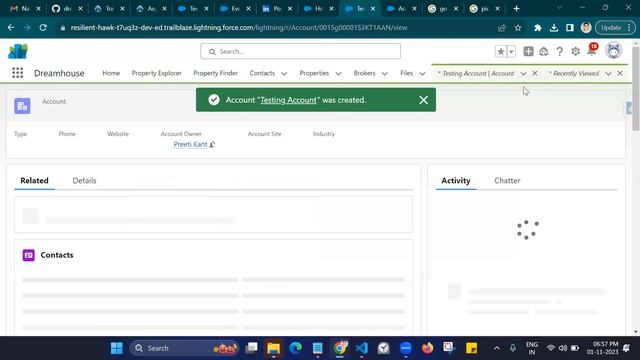Viewport: 640px width, 360px height.
Task: Open the Property Finder tab
Action: pos(216,73)
